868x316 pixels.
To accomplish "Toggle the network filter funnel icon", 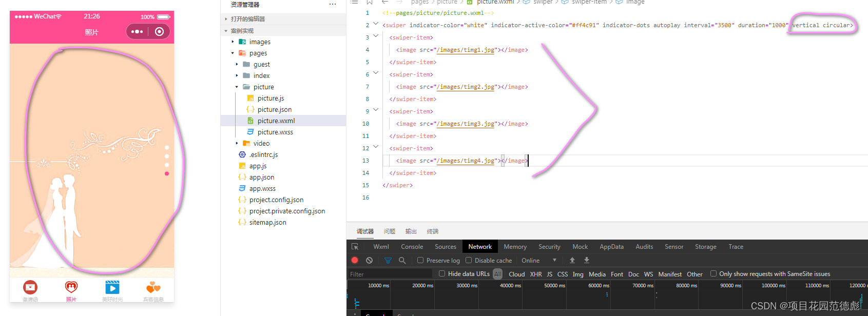I will [x=388, y=260].
